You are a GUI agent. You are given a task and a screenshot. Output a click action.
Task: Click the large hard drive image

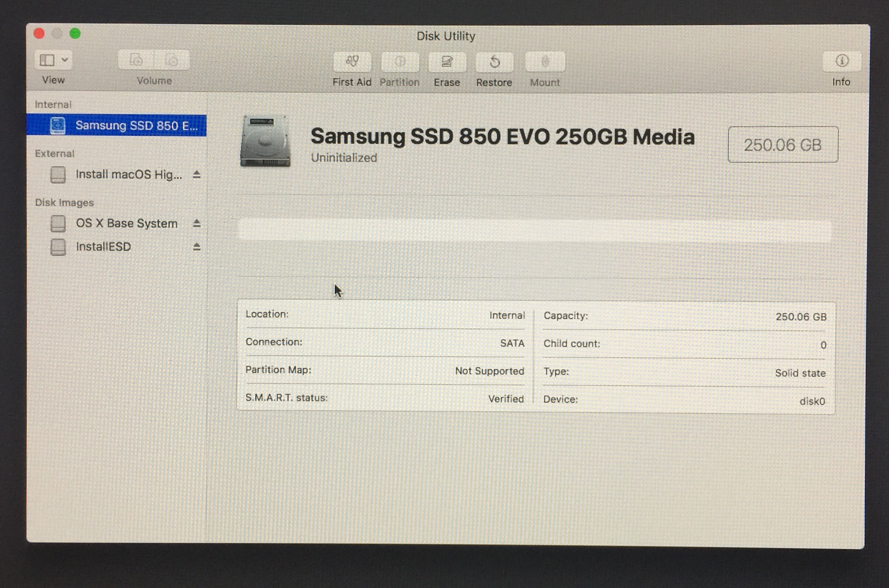265,141
